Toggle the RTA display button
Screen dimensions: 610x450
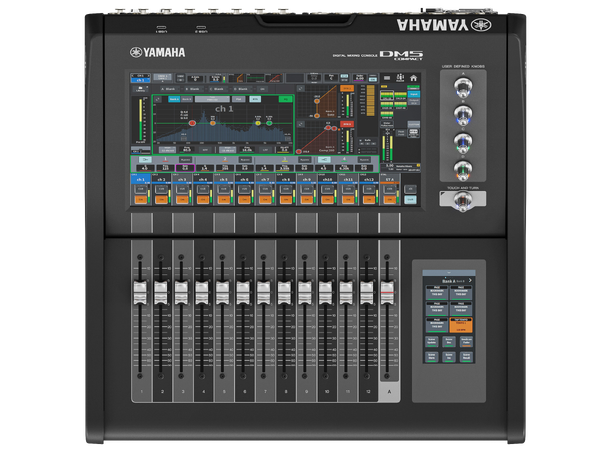tap(255, 99)
